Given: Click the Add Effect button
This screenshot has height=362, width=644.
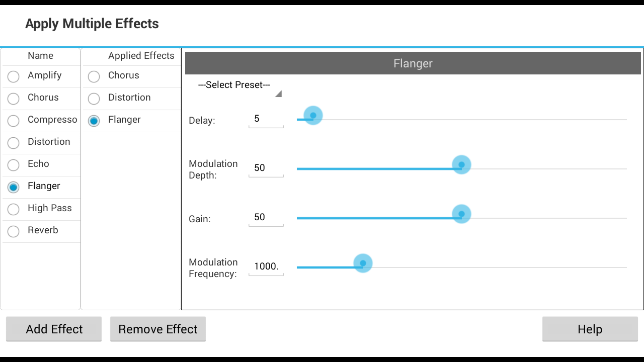Looking at the screenshot, I should [54, 329].
